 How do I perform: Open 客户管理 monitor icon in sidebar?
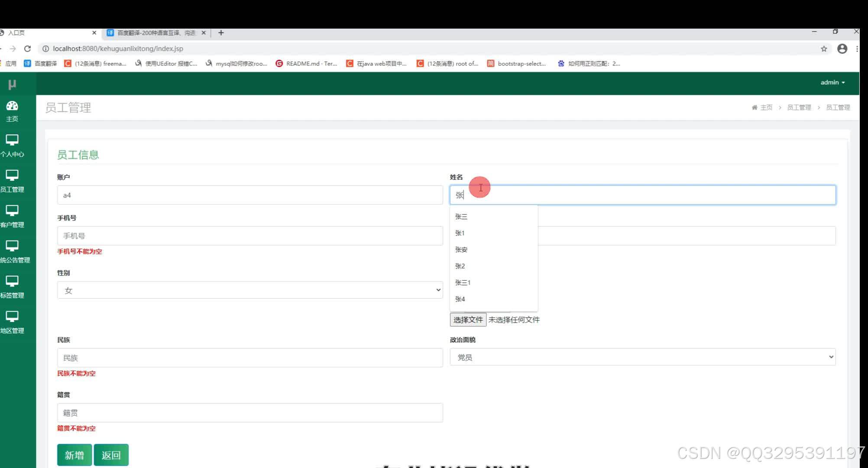coord(12,211)
